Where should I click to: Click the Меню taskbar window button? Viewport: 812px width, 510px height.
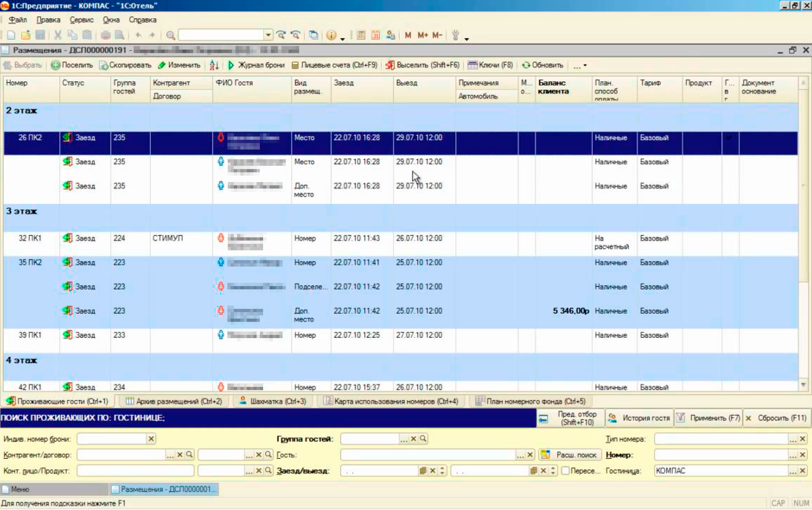[x=54, y=489]
